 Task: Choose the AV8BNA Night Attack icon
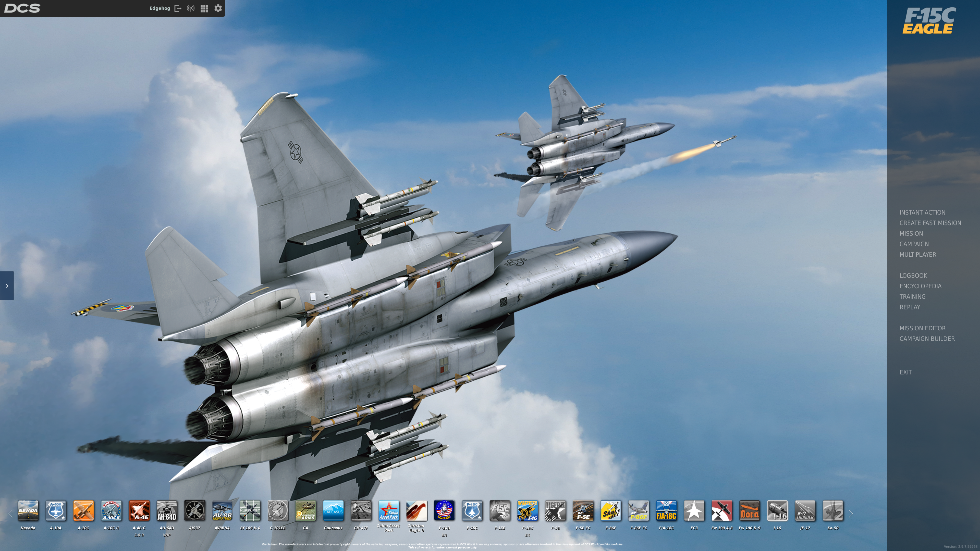click(x=222, y=510)
